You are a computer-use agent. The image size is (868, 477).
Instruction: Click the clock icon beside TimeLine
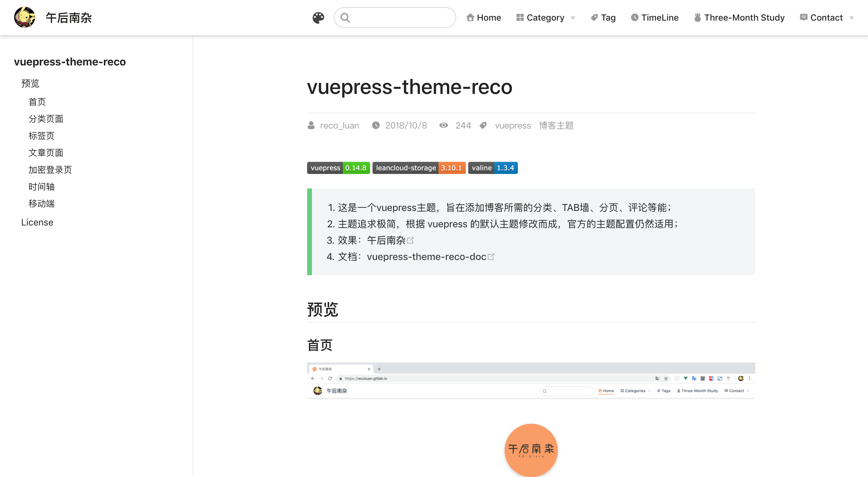point(634,18)
